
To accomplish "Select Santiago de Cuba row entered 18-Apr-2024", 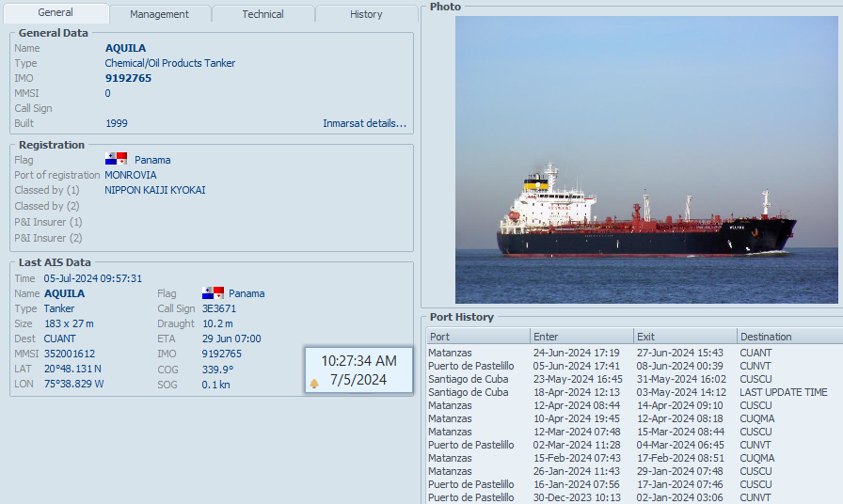I will point(634,392).
